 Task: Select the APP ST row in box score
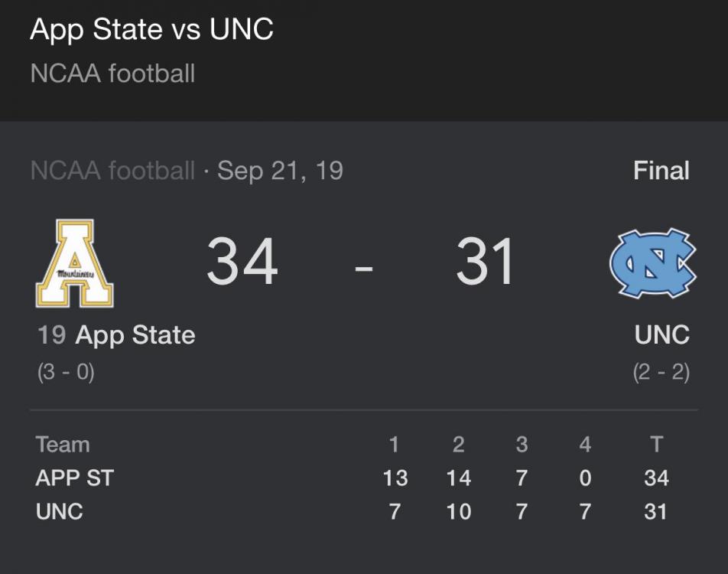pos(75,478)
